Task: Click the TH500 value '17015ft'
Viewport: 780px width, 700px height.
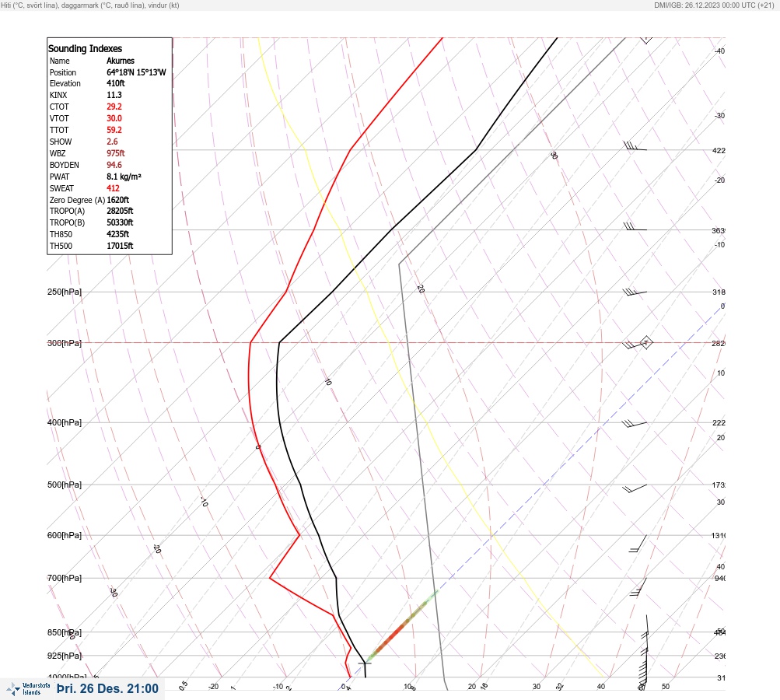Action: pos(120,246)
